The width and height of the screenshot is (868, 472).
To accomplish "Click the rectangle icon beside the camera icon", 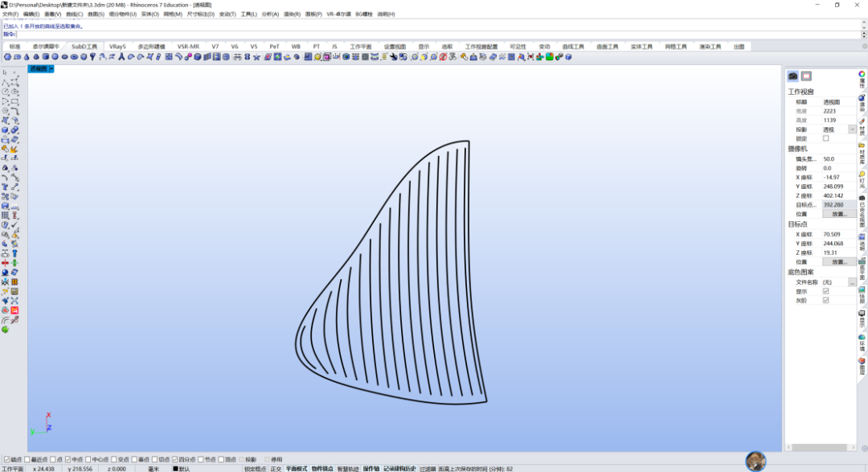I will (806, 76).
